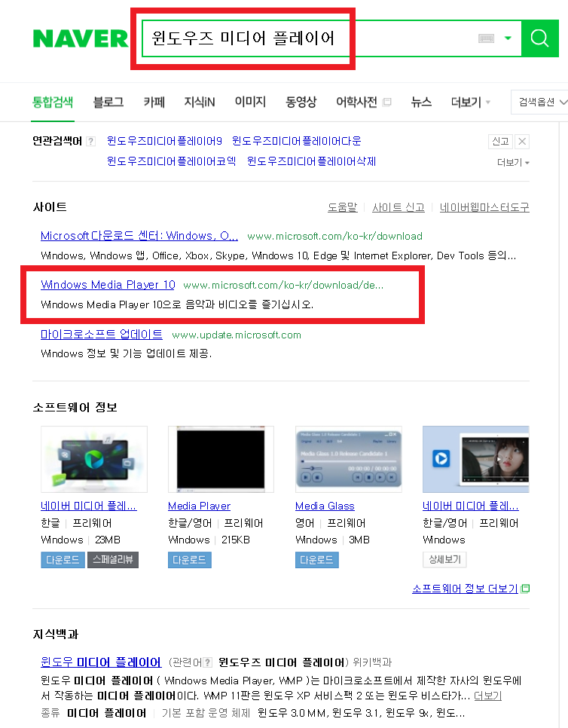
Task: Expand related searches 더보기
Action: pos(513,163)
